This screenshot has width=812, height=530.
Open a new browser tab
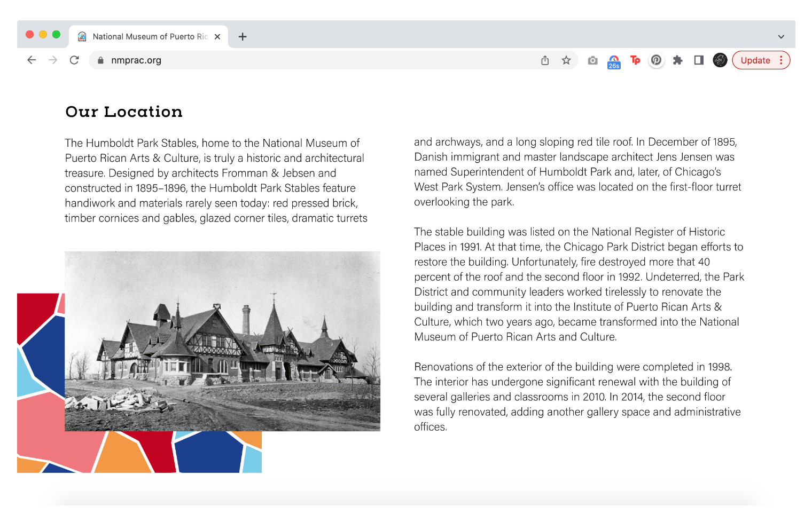243,36
